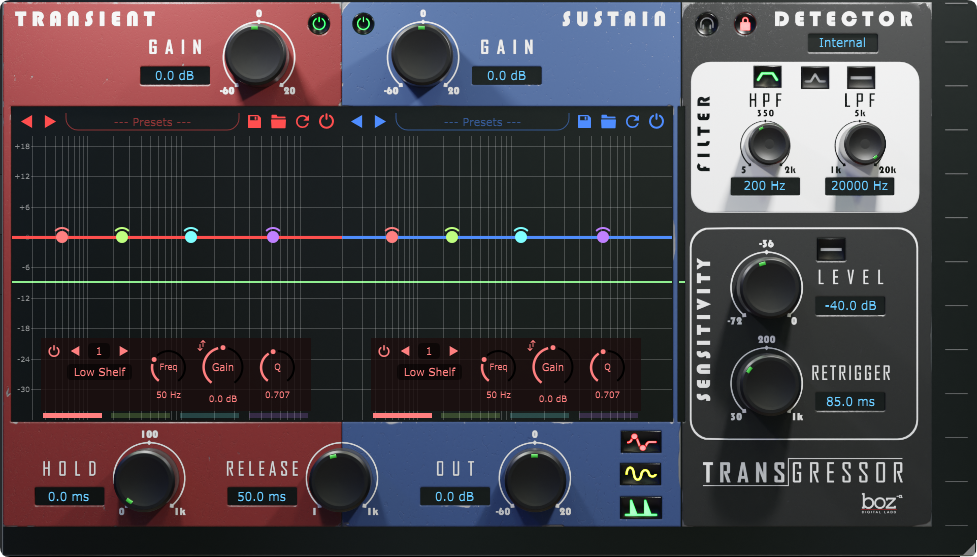Go to previous preset in blue EQ
Viewport: 977px width, 557px height.
coord(356,121)
